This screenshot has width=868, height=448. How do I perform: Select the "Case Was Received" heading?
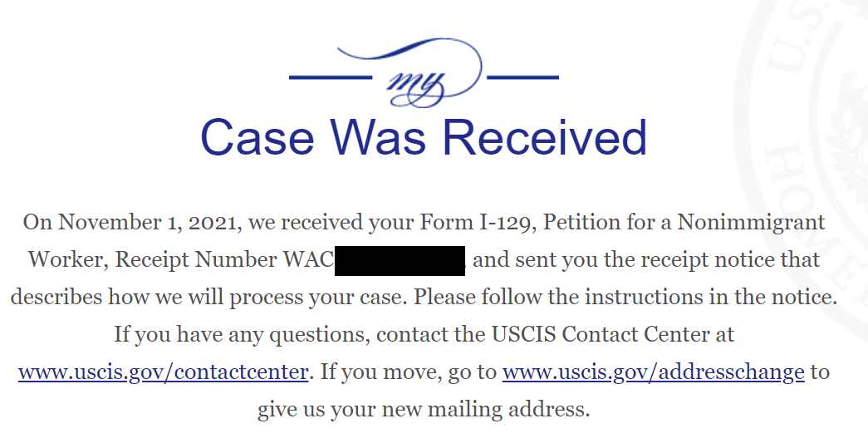pyautogui.click(x=424, y=138)
